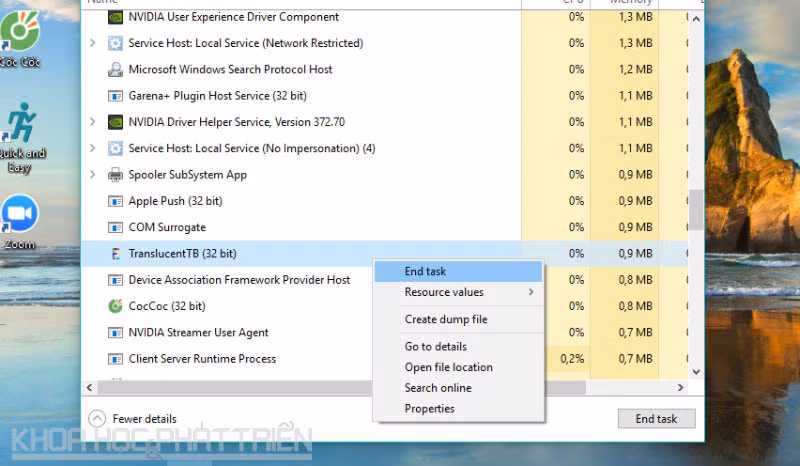Select Create dump file menu option
800x466 pixels.
coord(446,319)
